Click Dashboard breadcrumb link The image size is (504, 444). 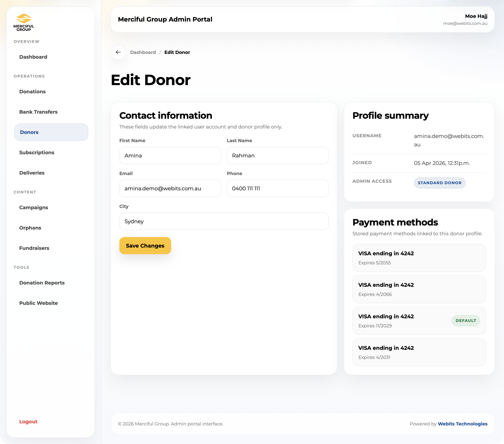[143, 52]
